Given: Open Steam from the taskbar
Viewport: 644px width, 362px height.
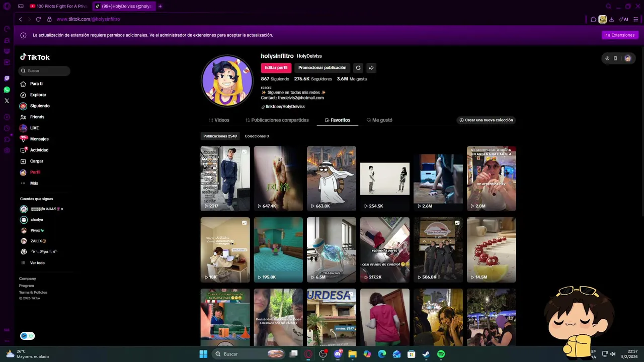Looking at the screenshot, I should [x=426, y=354].
